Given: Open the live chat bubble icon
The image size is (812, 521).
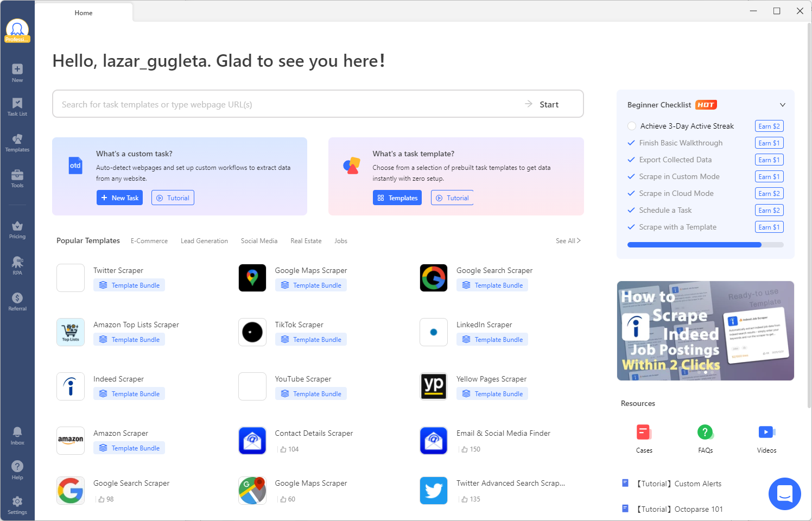Looking at the screenshot, I should (784, 494).
